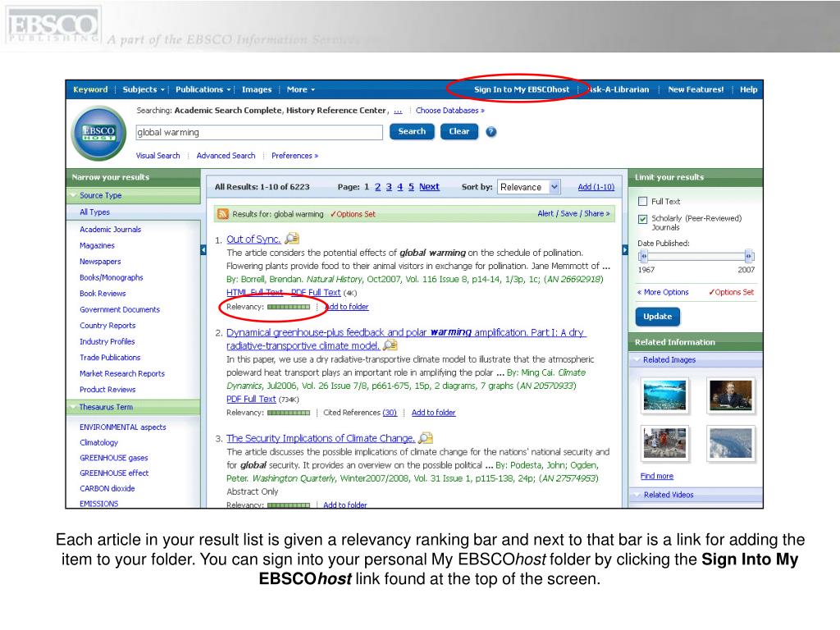Image resolution: width=840 pixels, height=630 pixels.
Task: Filter by Academic Journals
Action: point(111,230)
